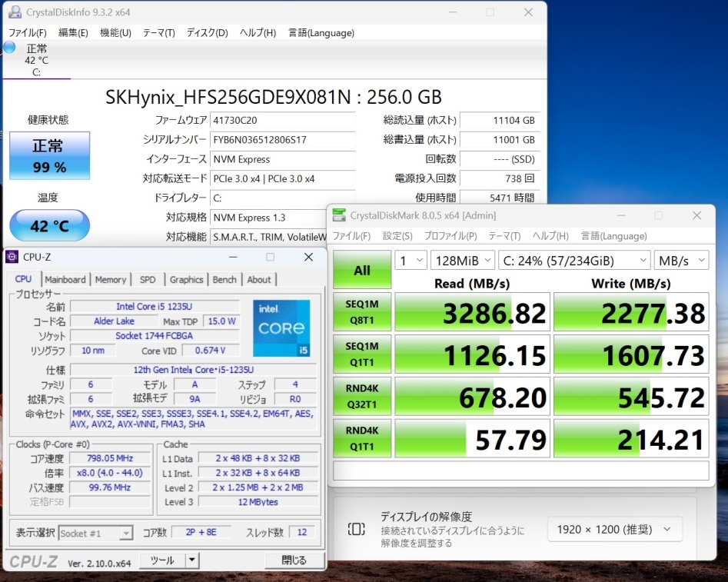Click the 総書込量 field showing 11001 GB
Viewport: 728px width, 582px height.
pos(500,140)
